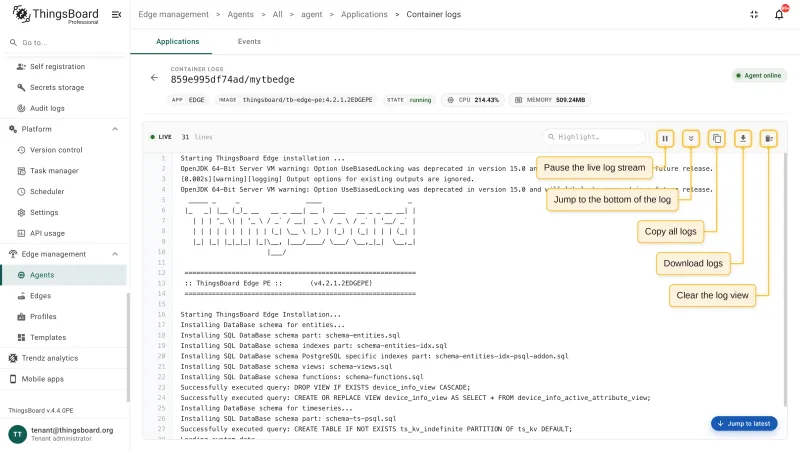Click the IMAGE thingsboard/tb-edge-pe chip

(295, 100)
